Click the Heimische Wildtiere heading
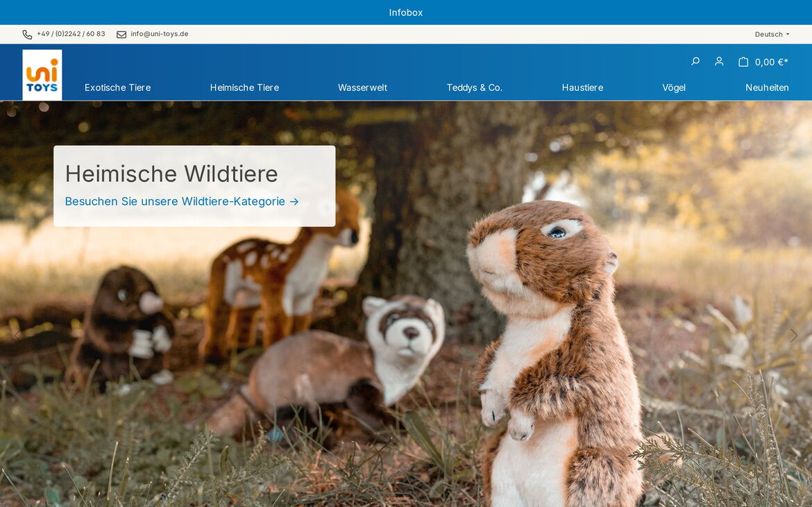This screenshot has height=507, width=812. tap(171, 174)
